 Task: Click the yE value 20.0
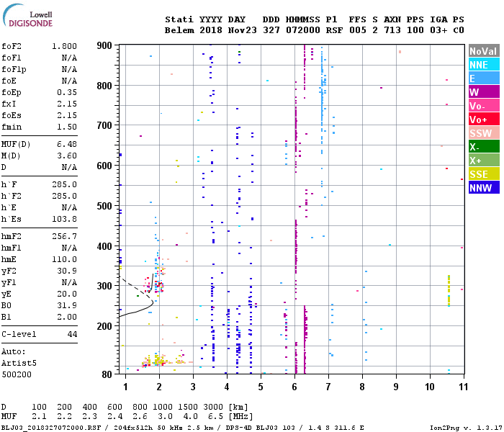[67, 294]
